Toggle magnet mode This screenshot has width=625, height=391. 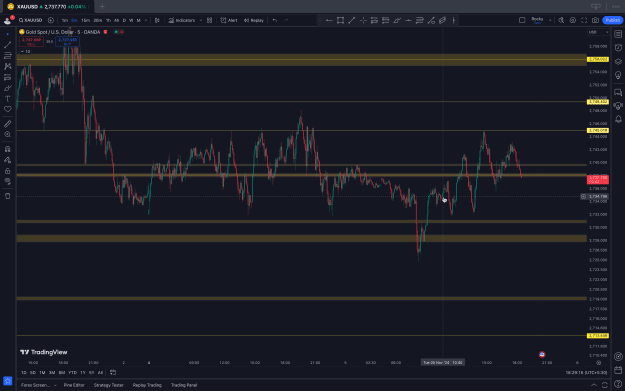(8, 149)
